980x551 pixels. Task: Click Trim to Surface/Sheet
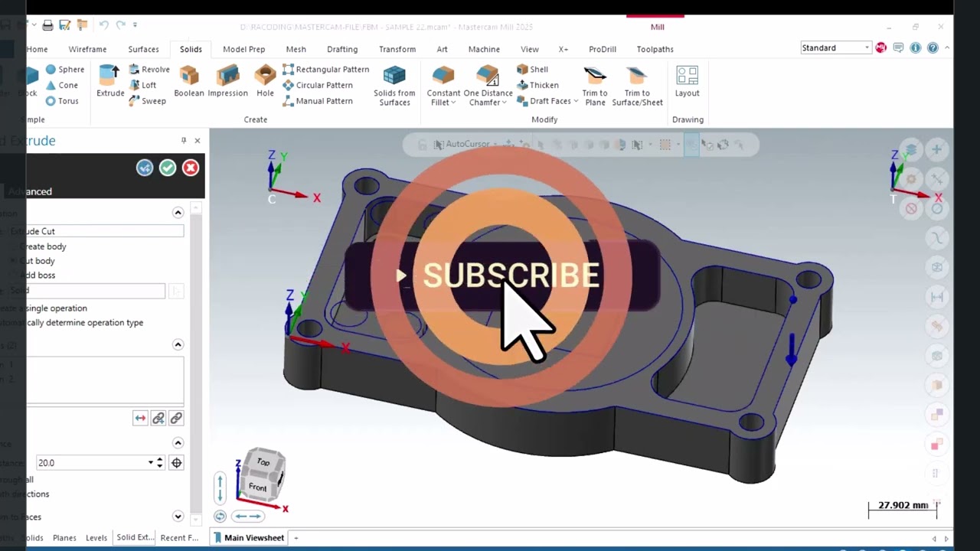pyautogui.click(x=637, y=86)
